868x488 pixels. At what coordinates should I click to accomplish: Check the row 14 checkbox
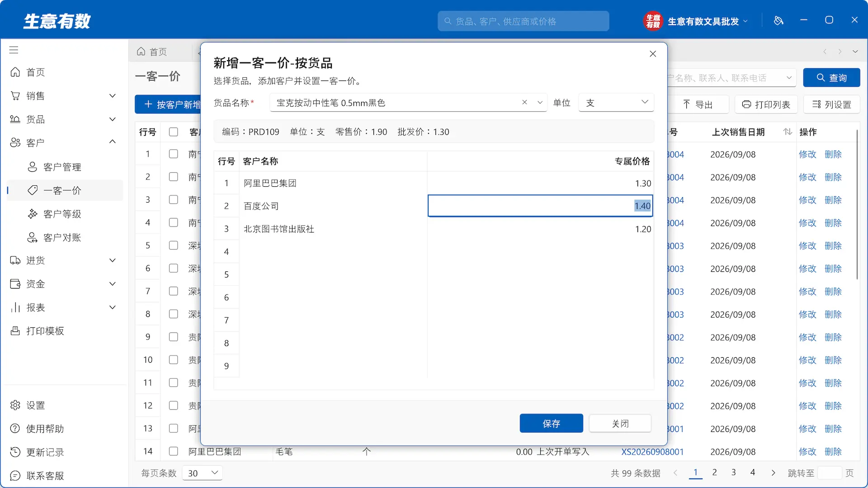[x=174, y=451]
